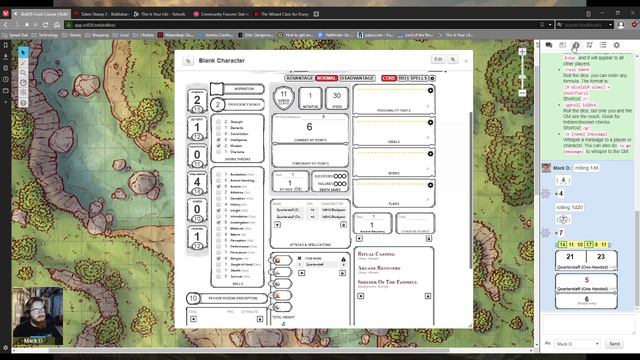Click current hit points value field
The height and width of the screenshot is (360, 640).
click(309, 127)
